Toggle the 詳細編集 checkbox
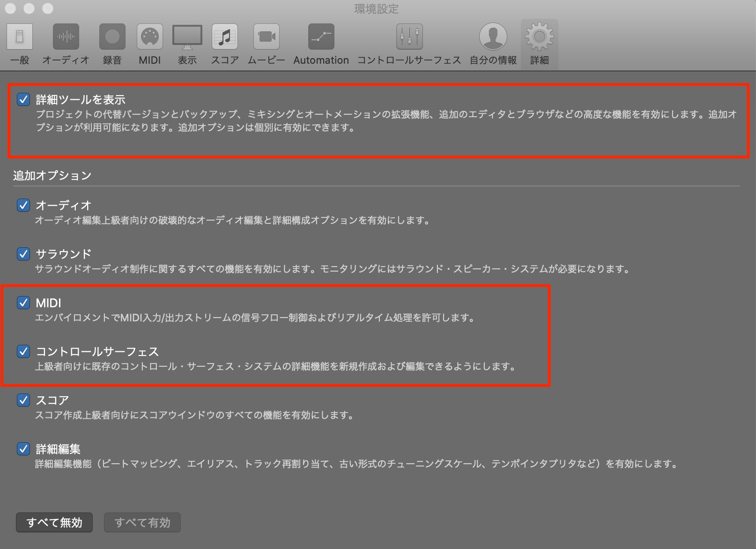The width and height of the screenshot is (756, 549). [x=23, y=449]
